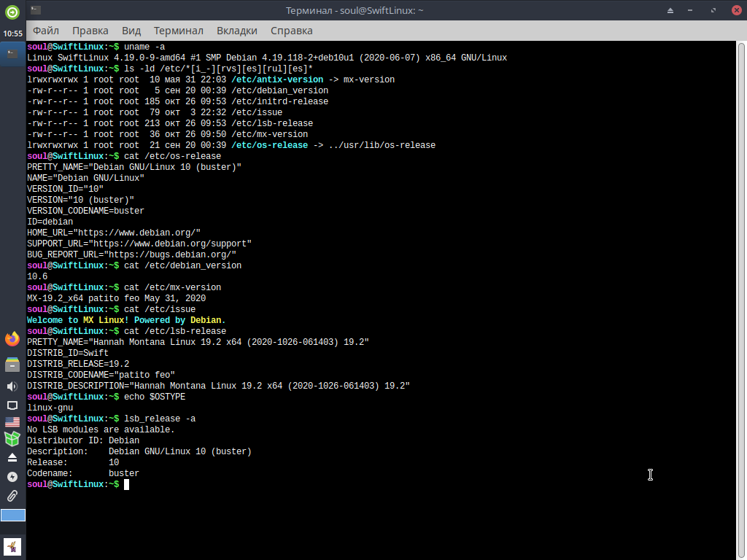Click the 'linux-gnu' output line
The image size is (747, 560).
point(50,408)
